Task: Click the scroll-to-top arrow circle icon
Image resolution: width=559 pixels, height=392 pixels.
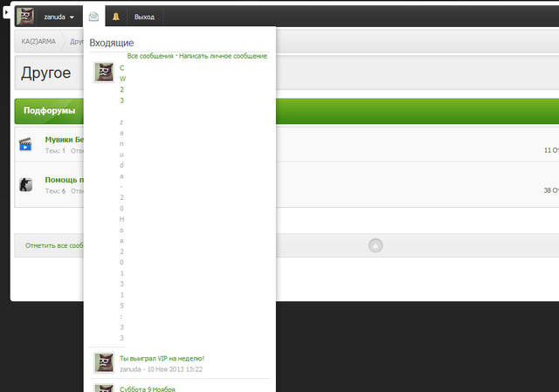Action: pyautogui.click(x=376, y=246)
